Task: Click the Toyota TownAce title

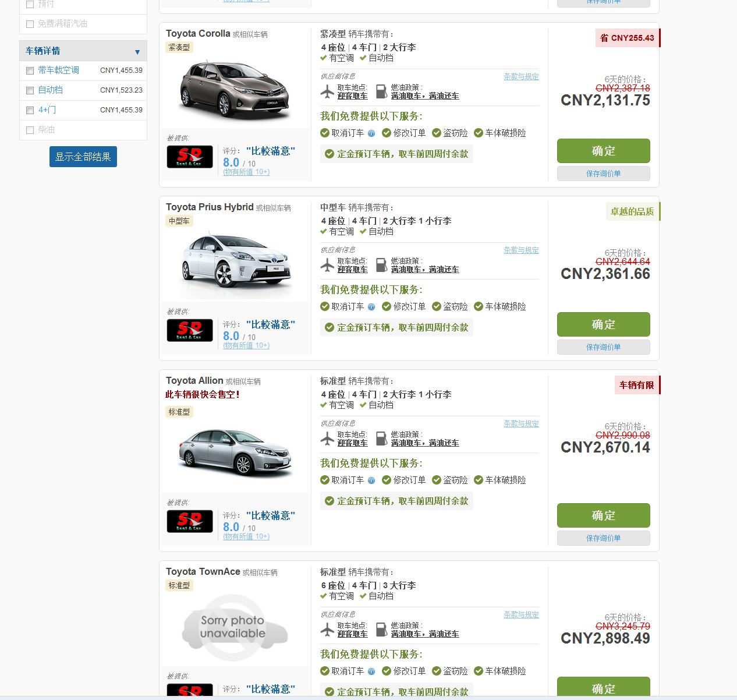Action: [x=203, y=572]
